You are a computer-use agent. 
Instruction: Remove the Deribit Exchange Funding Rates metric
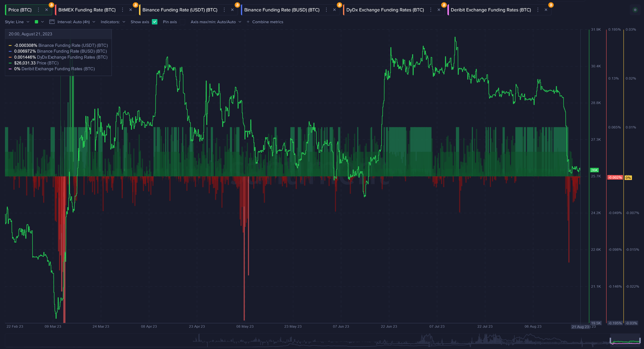tap(546, 10)
